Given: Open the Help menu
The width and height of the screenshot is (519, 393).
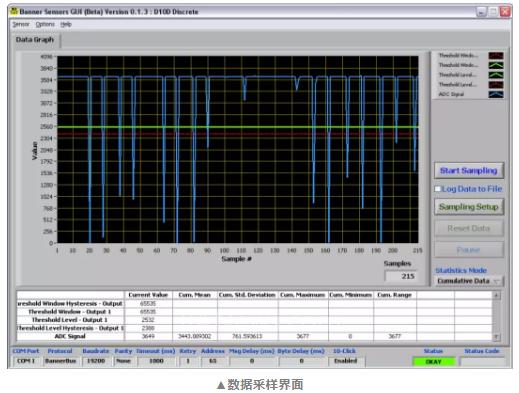Looking at the screenshot, I should [66, 24].
